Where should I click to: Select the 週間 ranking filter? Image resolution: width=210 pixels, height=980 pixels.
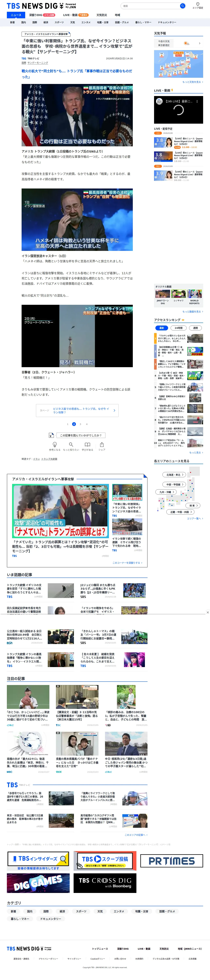pyautogui.click(x=195, y=328)
